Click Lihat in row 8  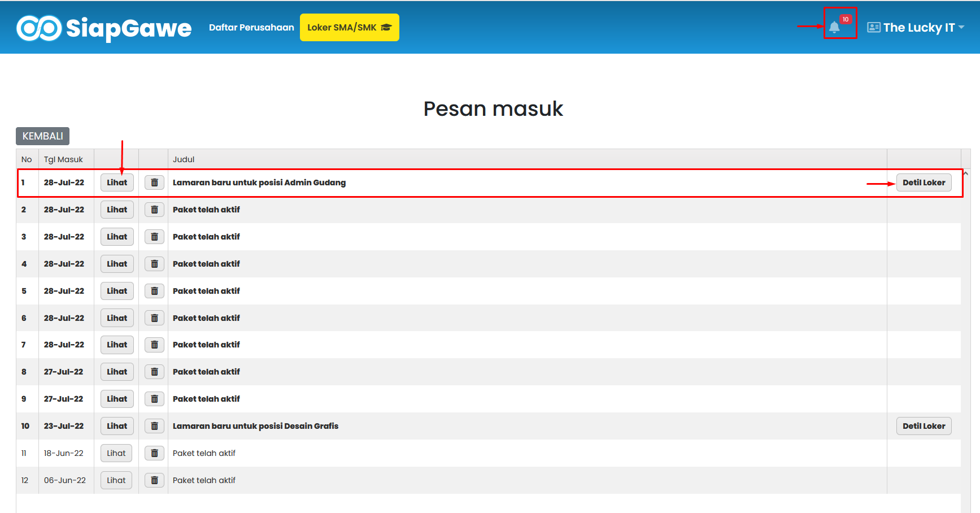pos(117,372)
